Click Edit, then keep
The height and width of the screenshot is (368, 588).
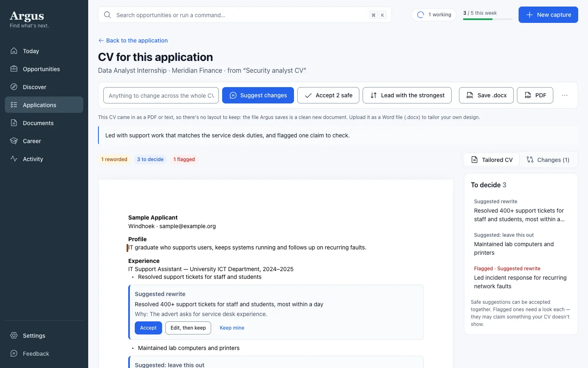(188, 328)
